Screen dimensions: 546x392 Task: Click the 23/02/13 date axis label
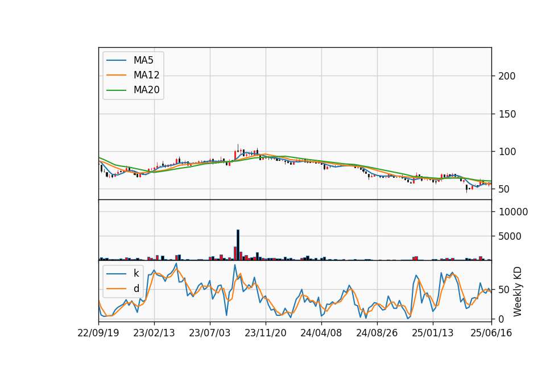click(x=154, y=333)
